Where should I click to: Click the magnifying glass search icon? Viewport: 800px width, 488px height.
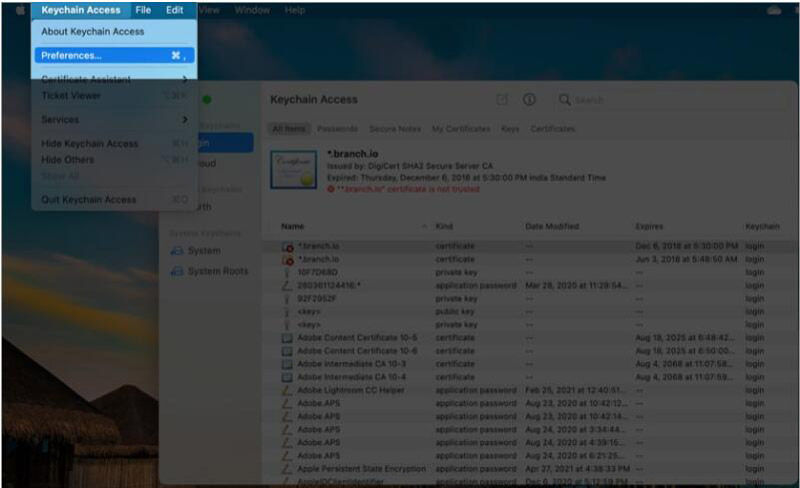564,100
